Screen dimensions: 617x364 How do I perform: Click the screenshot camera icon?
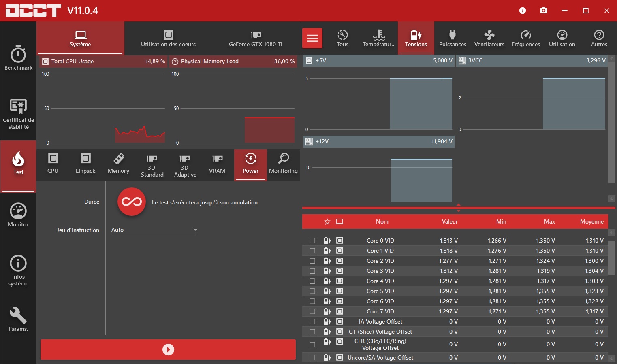click(544, 11)
